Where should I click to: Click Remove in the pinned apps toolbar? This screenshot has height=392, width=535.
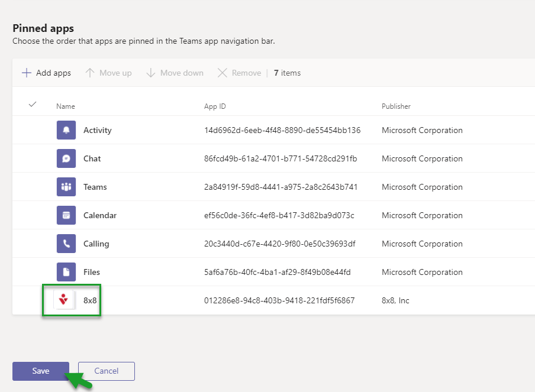pos(239,73)
